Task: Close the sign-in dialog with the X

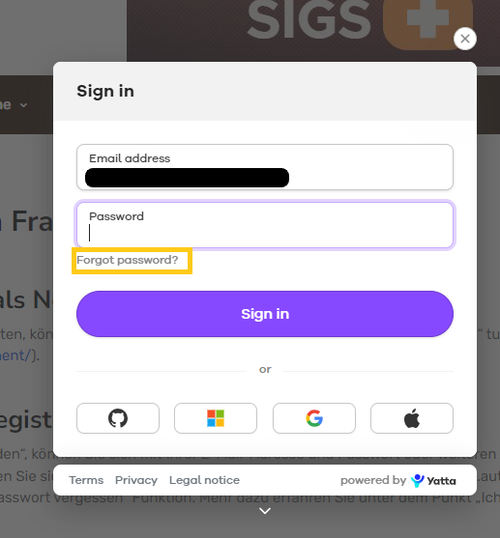Action: click(465, 39)
